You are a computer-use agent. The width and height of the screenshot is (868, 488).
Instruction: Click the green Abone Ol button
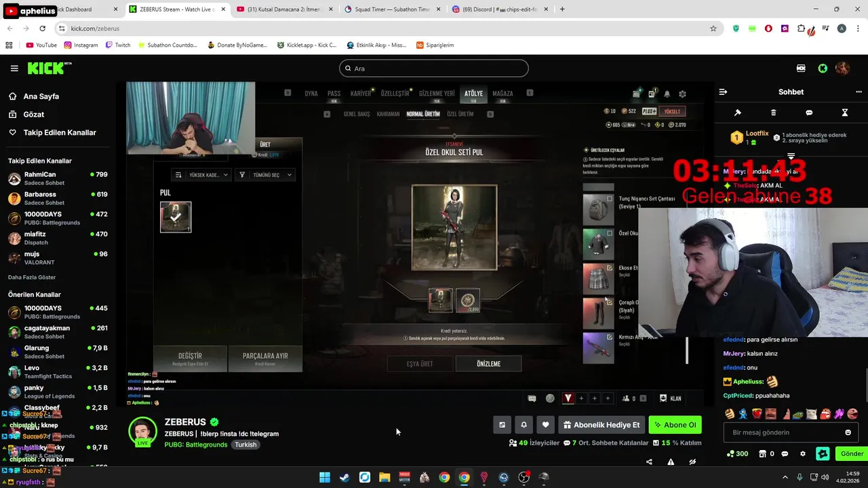coord(675,425)
